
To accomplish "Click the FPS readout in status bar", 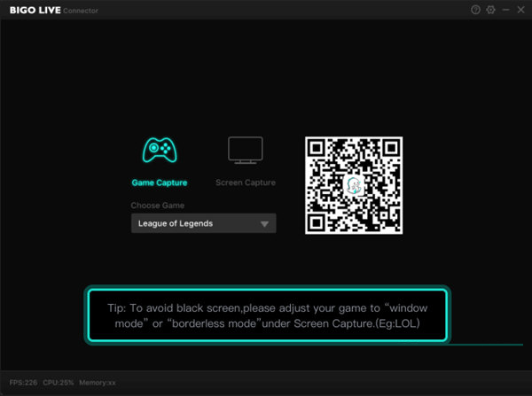I will tap(24, 383).
